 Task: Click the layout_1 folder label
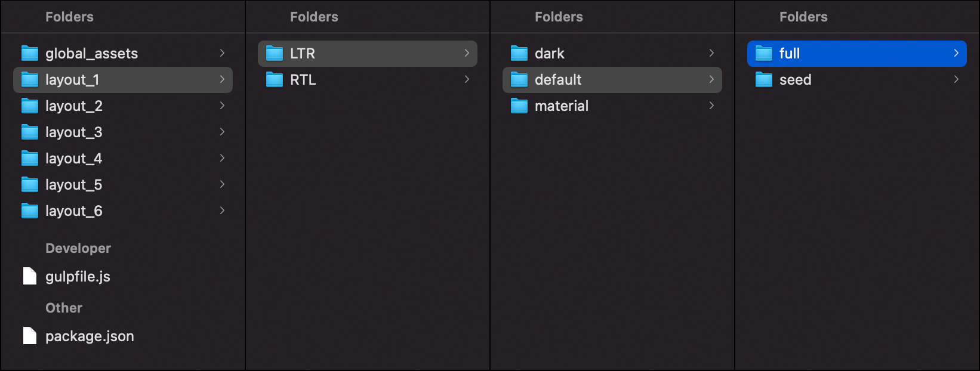coord(72,80)
